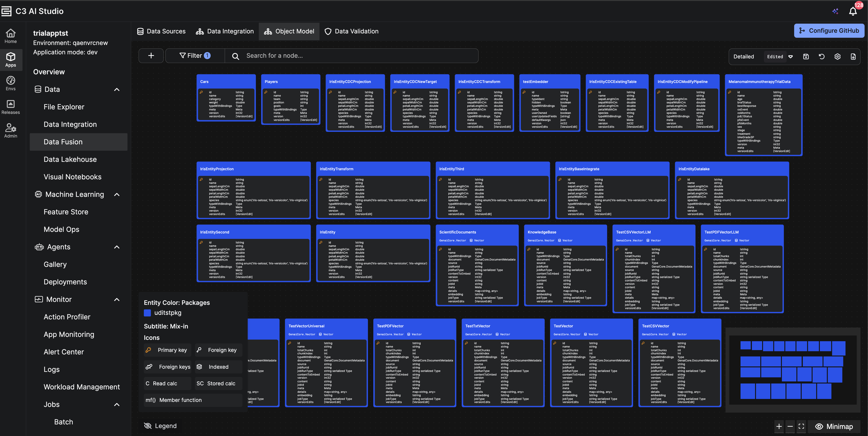Open the Edited layout dropdown arrow

coord(791,57)
